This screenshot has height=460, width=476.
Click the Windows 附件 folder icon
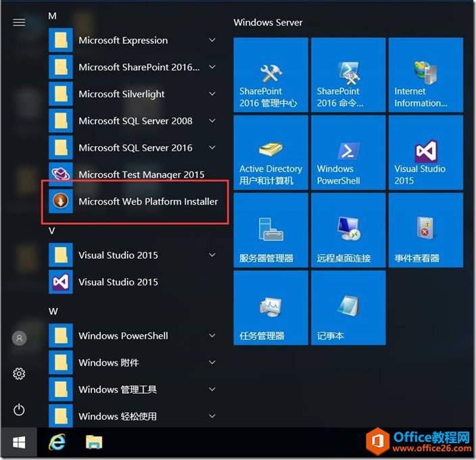click(61, 362)
